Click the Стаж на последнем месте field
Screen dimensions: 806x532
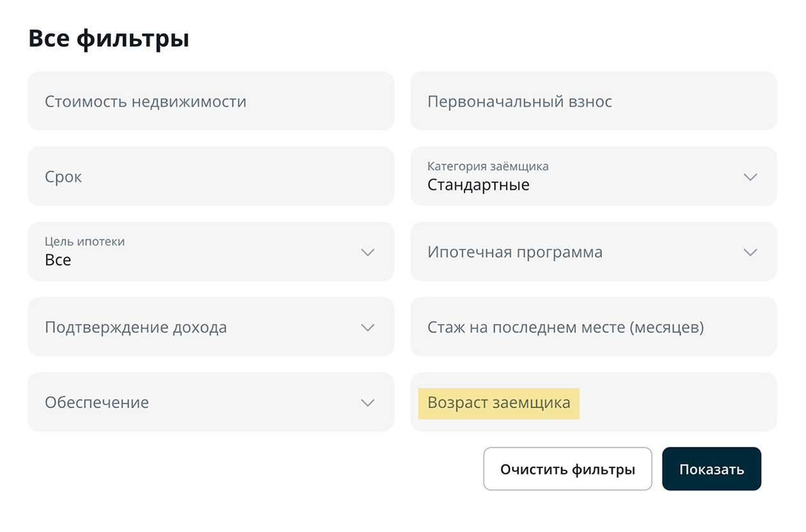point(594,327)
